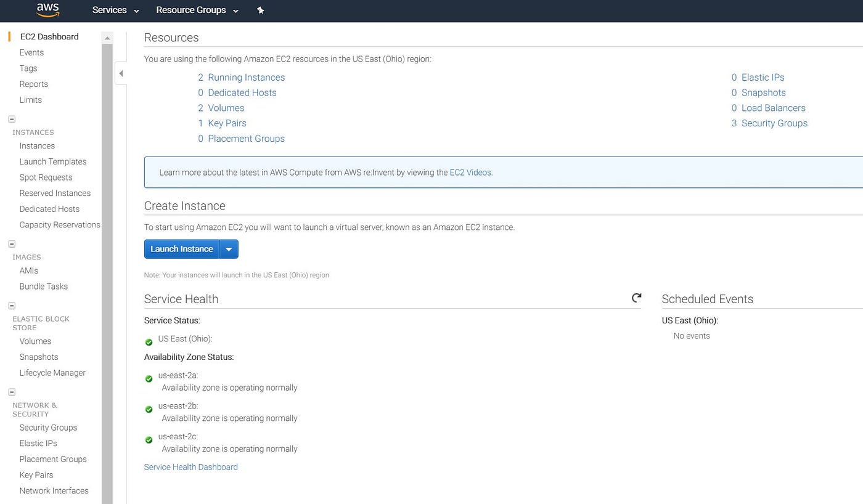Open Spot Requests from the sidebar

46,177
